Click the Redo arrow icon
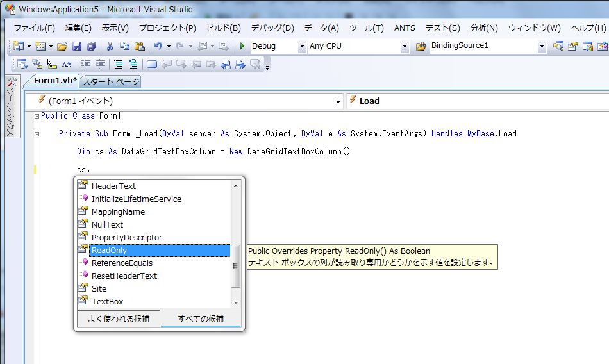This screenshot has height=364, width=609. pos(180,46)
